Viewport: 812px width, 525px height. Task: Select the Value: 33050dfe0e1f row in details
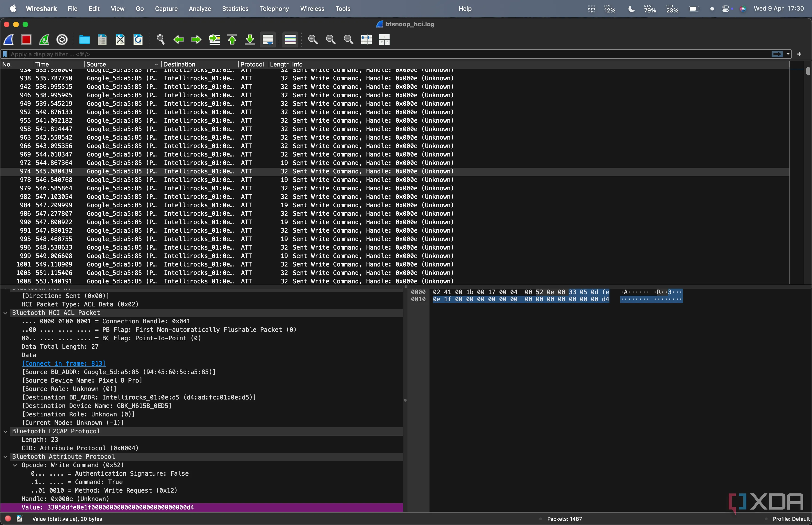click(202, 508)
